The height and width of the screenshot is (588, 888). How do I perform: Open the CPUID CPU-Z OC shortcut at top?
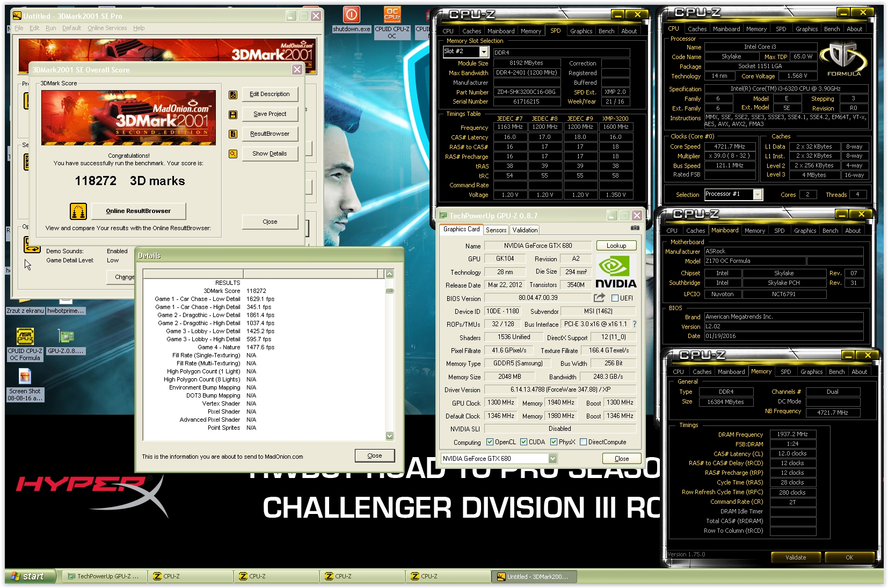pos(392,22)
